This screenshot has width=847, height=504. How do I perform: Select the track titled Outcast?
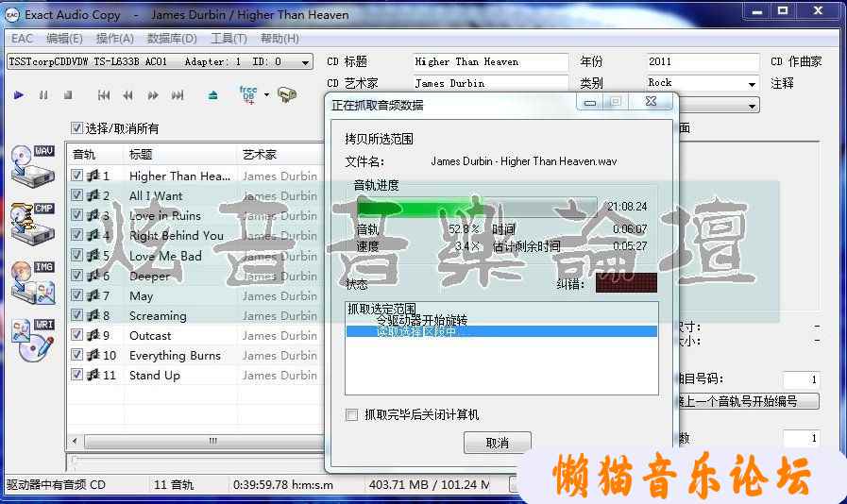[150, 335]
